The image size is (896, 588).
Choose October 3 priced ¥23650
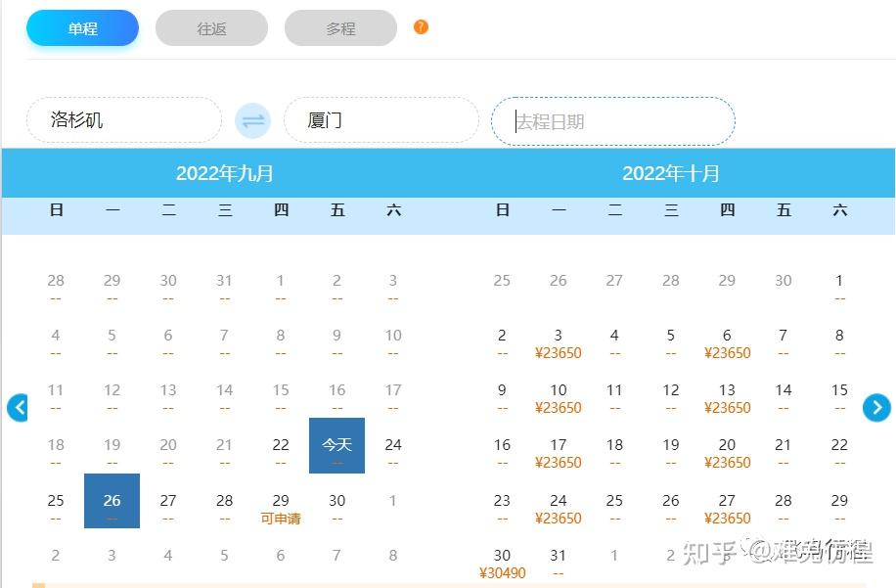click(x=559, y=342)
